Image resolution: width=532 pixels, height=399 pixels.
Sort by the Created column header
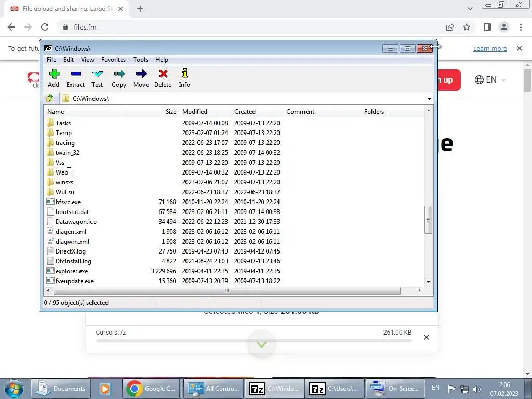tap(257, 112)
